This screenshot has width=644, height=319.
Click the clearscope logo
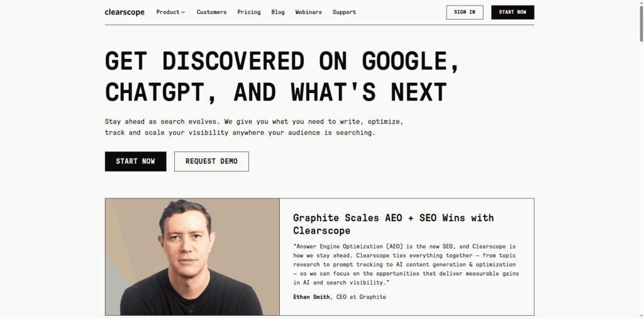click(125, 12)
